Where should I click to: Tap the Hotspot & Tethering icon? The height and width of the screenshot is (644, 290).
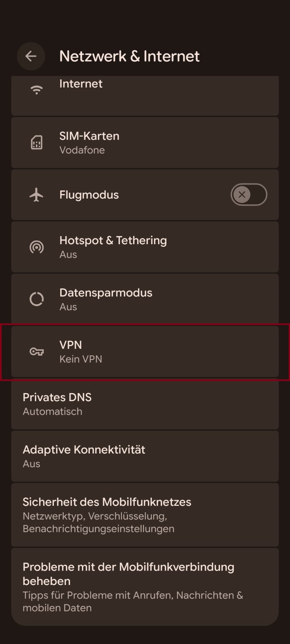pyautogui.click(x=36, y=247)
